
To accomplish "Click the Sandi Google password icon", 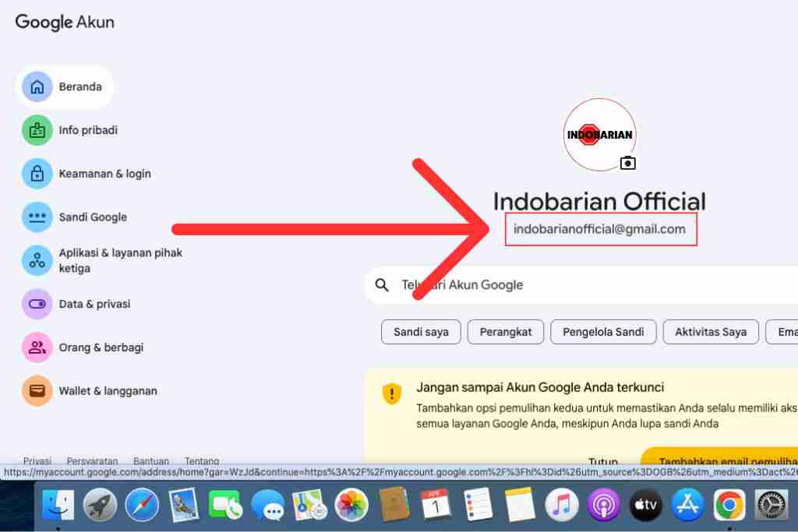I will point(37,217).
